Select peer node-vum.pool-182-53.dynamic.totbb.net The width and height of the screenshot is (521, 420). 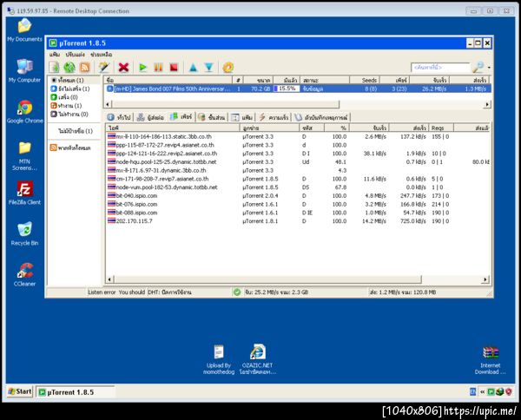[x=297, y=187]
